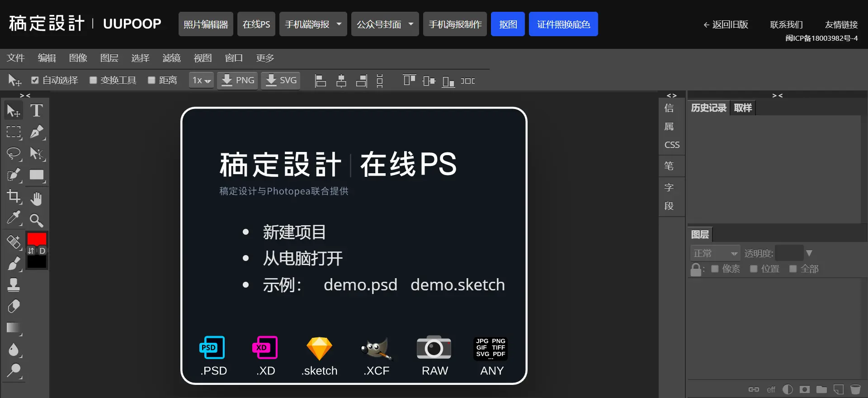Open the demo.psd example link
Screen dimensions: 868x398
(360, 285)
